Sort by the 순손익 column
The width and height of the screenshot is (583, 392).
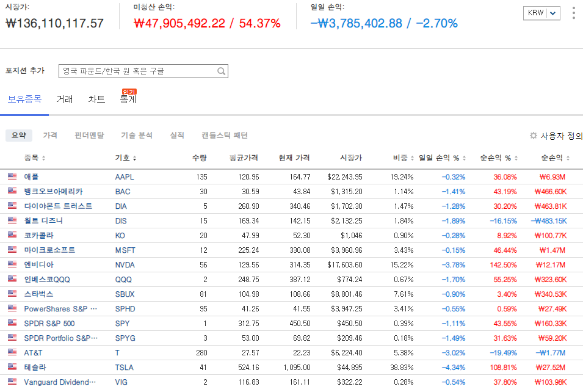(555, 158)
